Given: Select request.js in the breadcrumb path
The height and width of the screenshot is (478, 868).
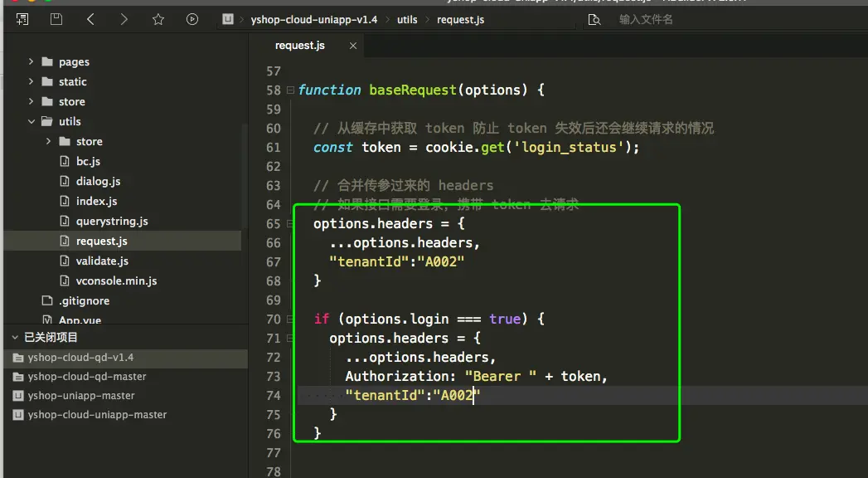Looking at the screenshot, I should [461, 20].
